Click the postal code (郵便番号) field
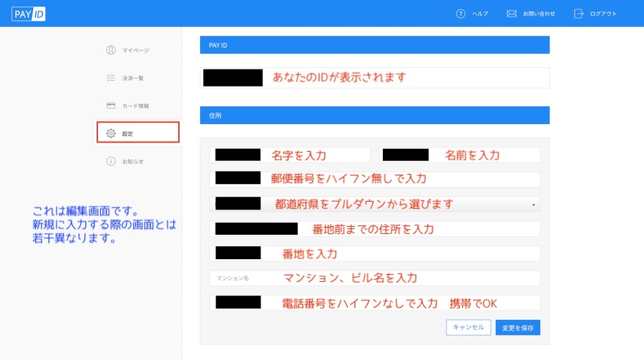This screenshot has height=360, width=644. tap(374, 179)
